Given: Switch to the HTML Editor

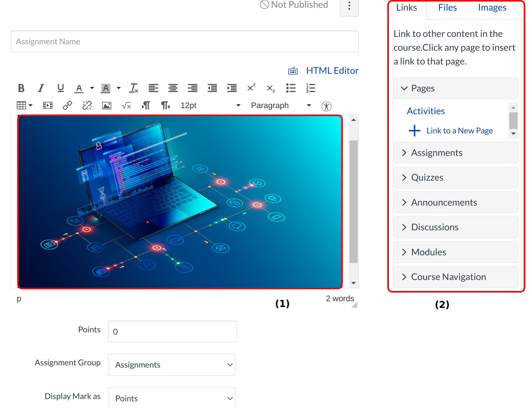Looking at the screenshot, I should (332, 71).
